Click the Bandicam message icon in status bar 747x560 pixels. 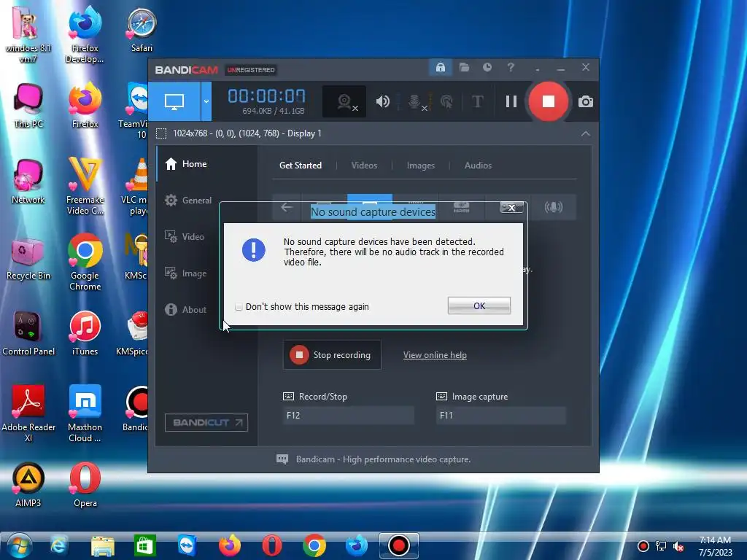282,459
